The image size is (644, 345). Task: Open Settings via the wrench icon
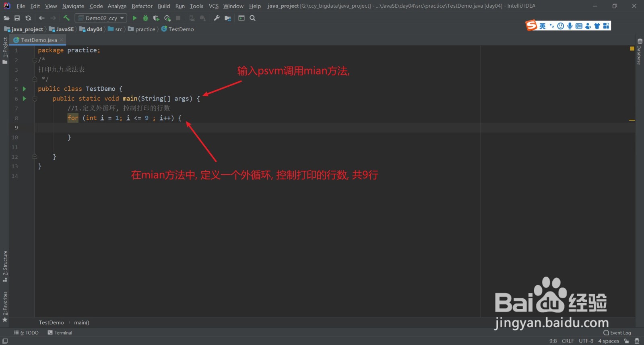[217, 18]
